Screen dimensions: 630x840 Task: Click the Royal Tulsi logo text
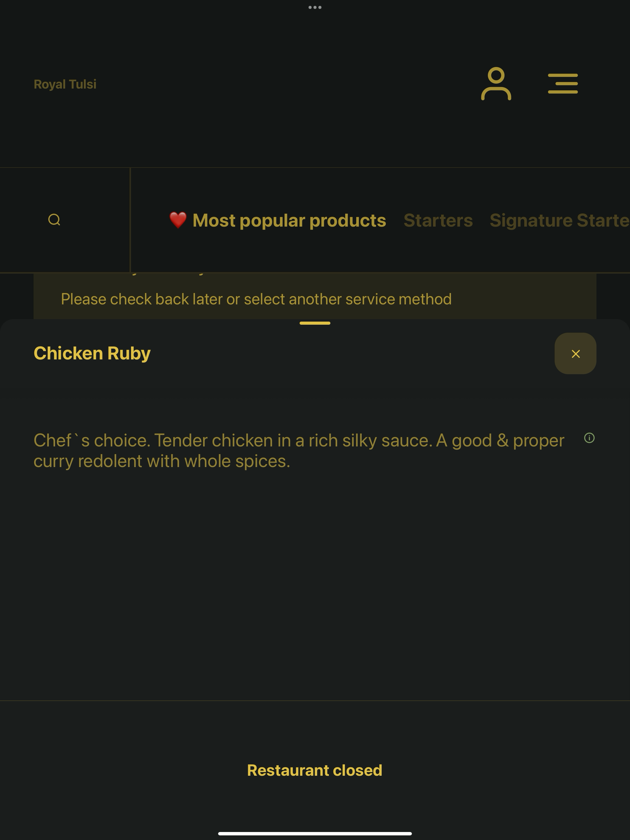(65, 84)
